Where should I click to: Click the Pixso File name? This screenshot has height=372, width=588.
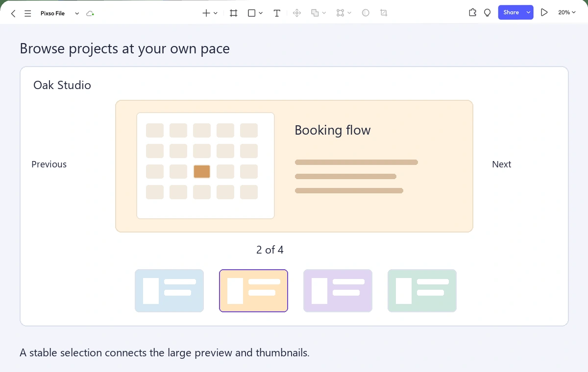pos(52,14)
